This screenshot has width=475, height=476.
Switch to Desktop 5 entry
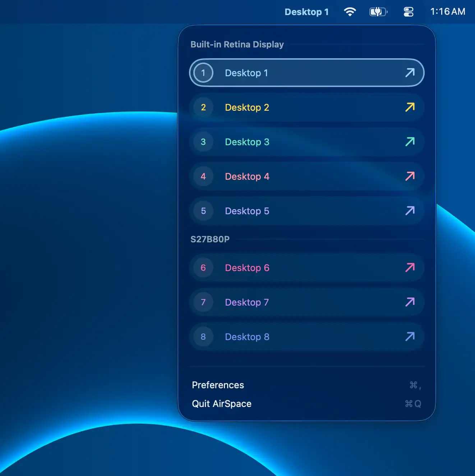306,211
